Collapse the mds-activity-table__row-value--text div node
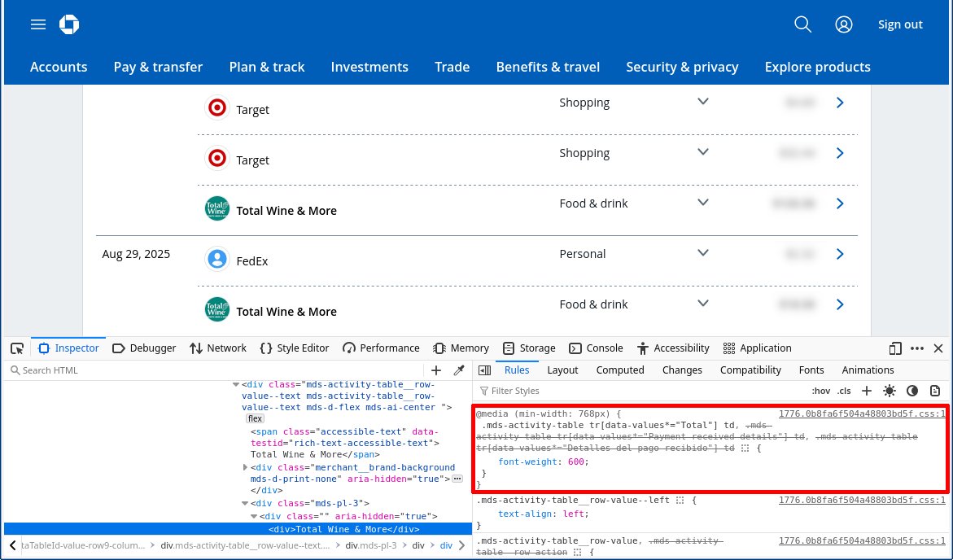Image resolution: width=953 pixels, height=560 pixels. [x=236, y=384]
